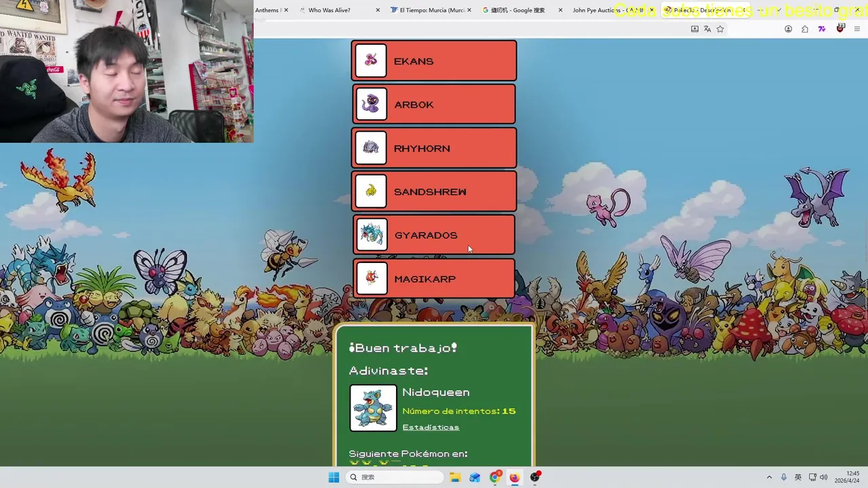Screen dimensions: 868x488
Task: Click the Gyarados sprite icon
Action: point(372,235)
